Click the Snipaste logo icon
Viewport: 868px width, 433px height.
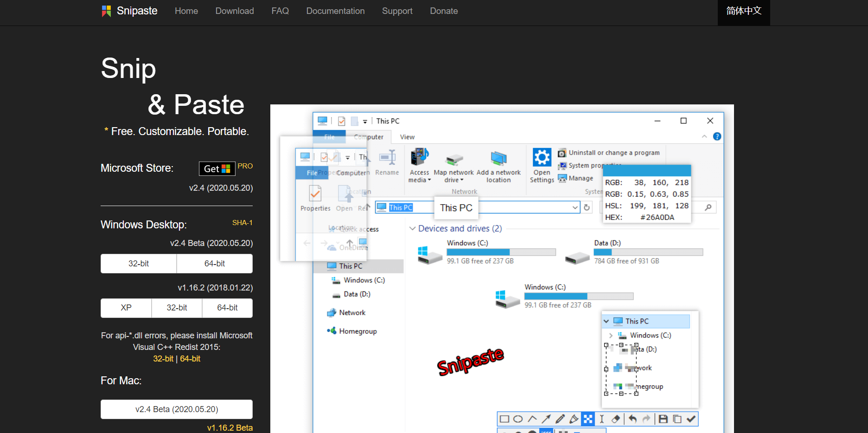[106, 11]
